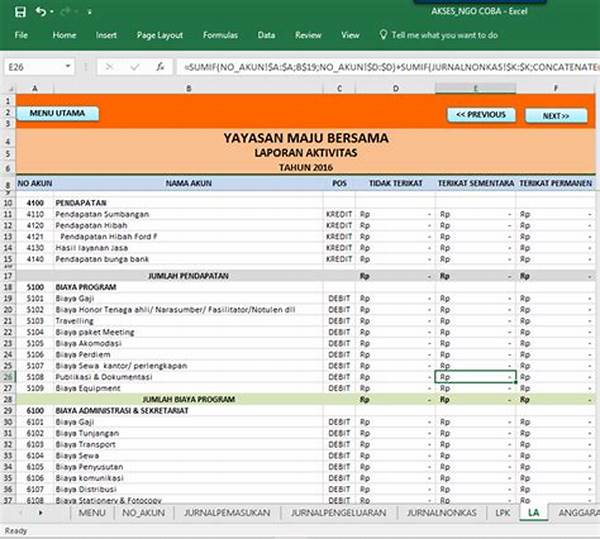Image resolution: width=600 pixels, height=539 pixels.
Task: Click the Insert Function fx icon
Action: click(x=160, y=67)
